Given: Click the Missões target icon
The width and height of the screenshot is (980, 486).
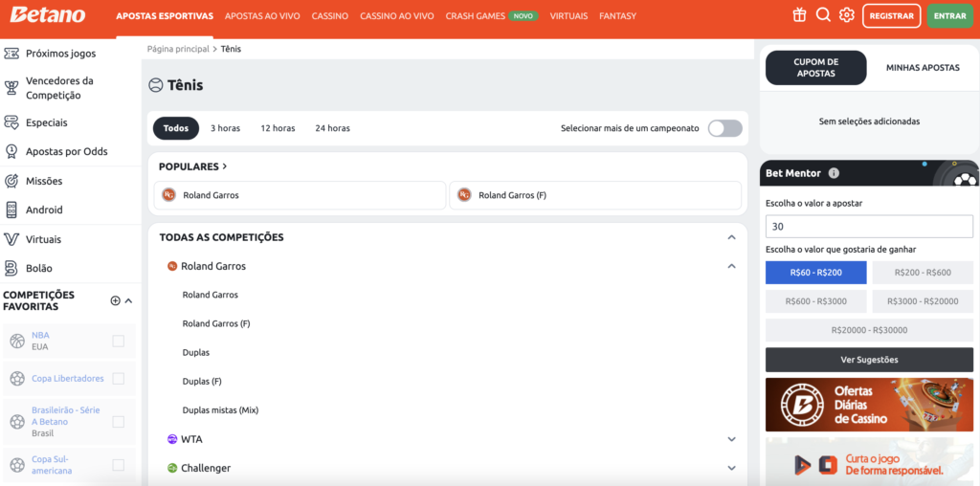Looking at the screenshot, I should [x=11, y=181].
